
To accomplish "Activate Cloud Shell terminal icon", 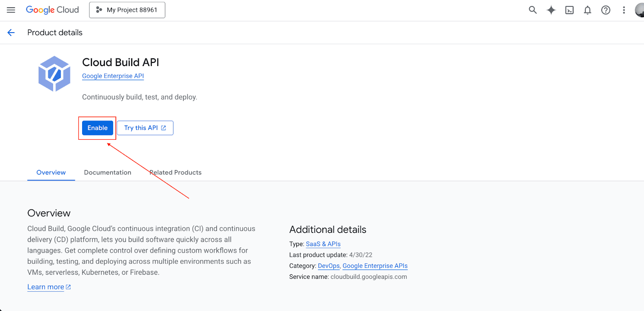I will coord(569,10).
